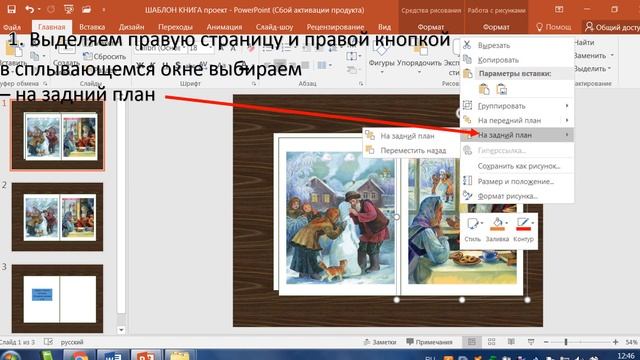This screenshot has height=360, width=640.
Task: Open the Customize Quick Access Toolbar dropdown
Action: [103, 10]
